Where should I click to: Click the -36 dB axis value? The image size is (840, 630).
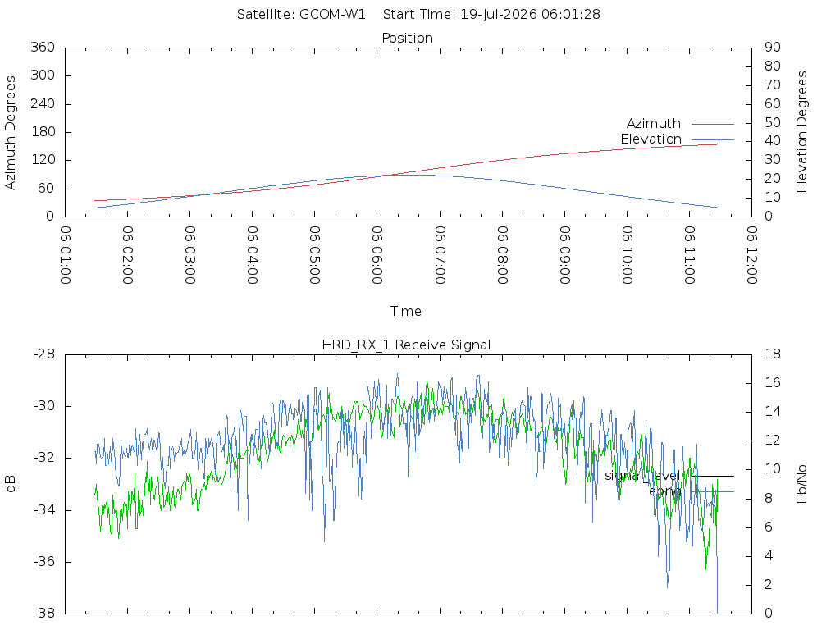[44, 562]
